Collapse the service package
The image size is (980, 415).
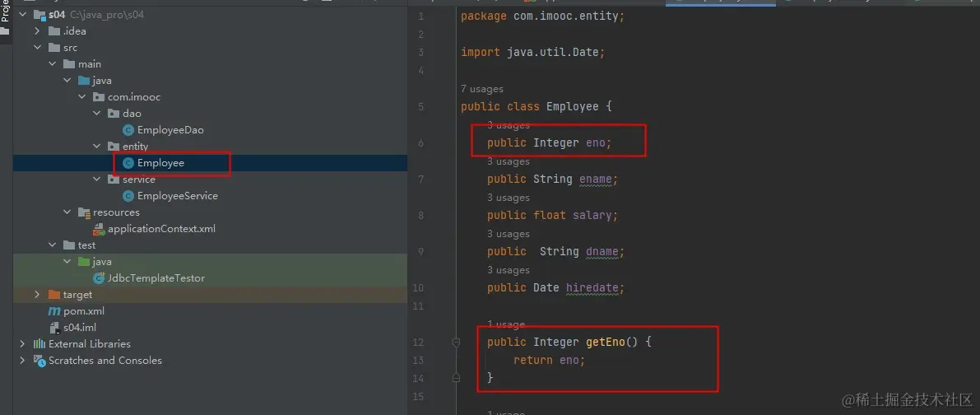(96, 180)
